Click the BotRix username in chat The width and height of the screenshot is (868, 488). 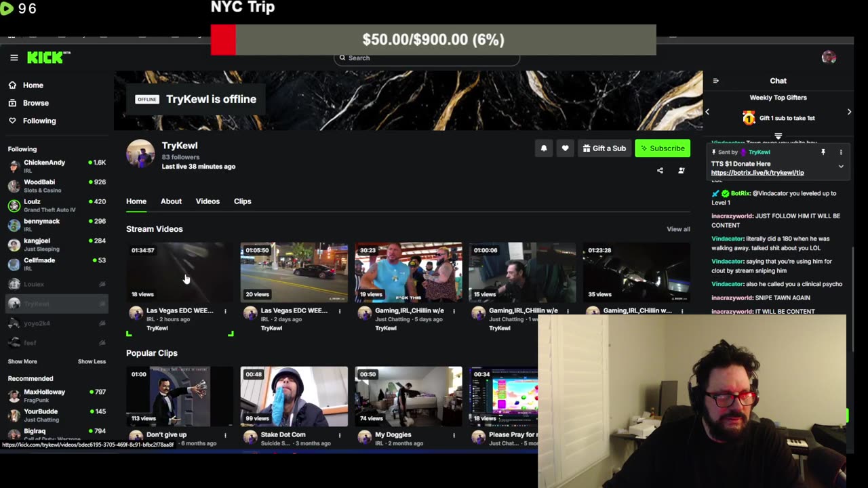point(740,193)
